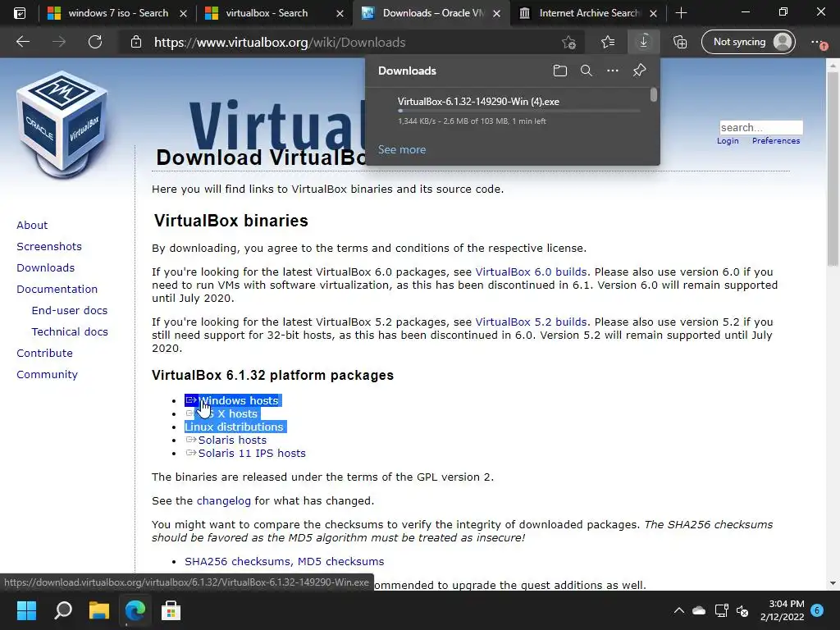Download the Solaris hosts package
This screenshot has height=630, width=840.
pos(232,441)
